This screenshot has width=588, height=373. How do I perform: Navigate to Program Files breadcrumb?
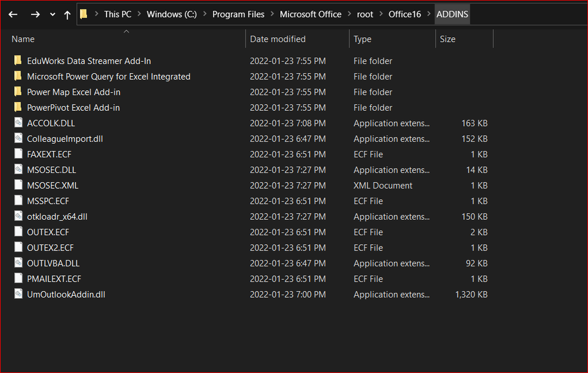[238, 14]
